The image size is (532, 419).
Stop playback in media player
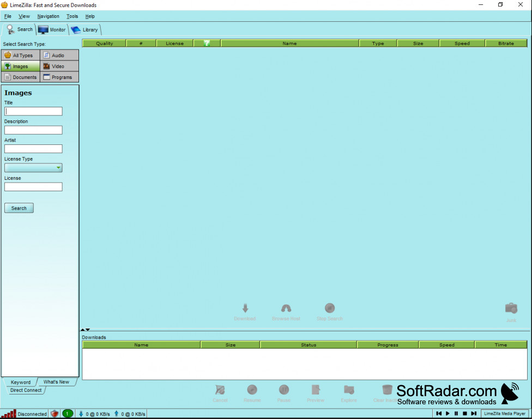click(465, 413)
